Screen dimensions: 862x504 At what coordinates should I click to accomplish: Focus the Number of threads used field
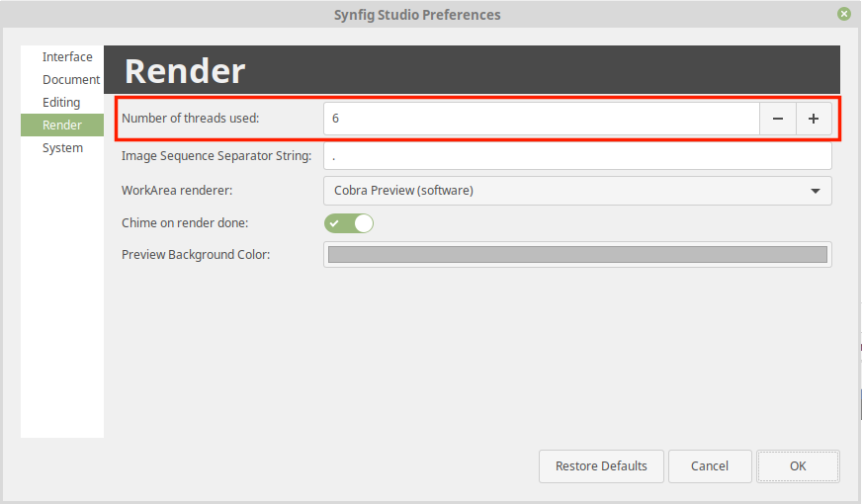(542, 119)
